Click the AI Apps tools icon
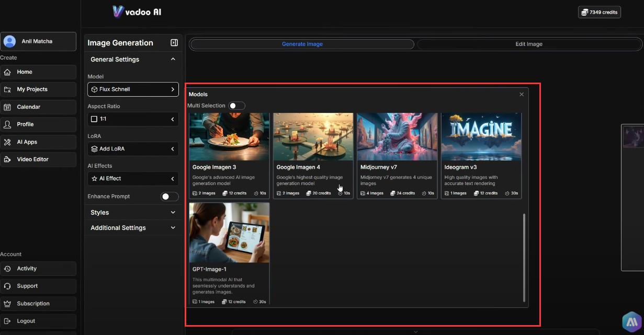 coord(7,142)
